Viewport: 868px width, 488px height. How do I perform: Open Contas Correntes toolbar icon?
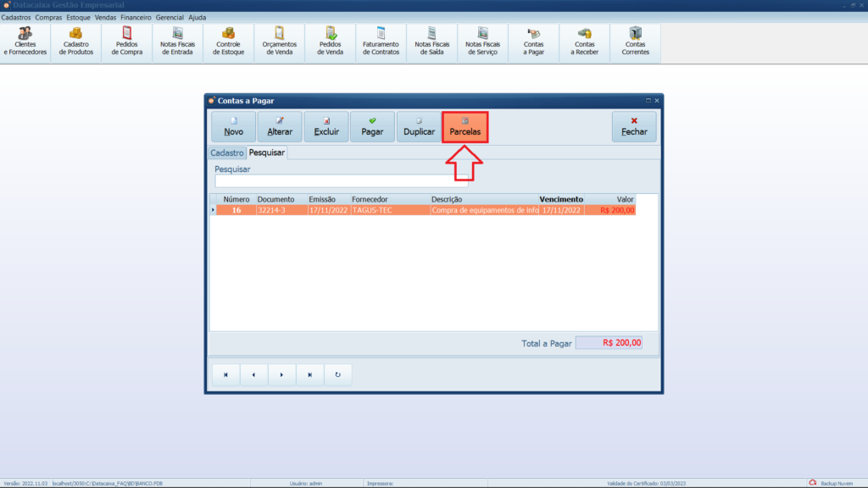(636, 42)
